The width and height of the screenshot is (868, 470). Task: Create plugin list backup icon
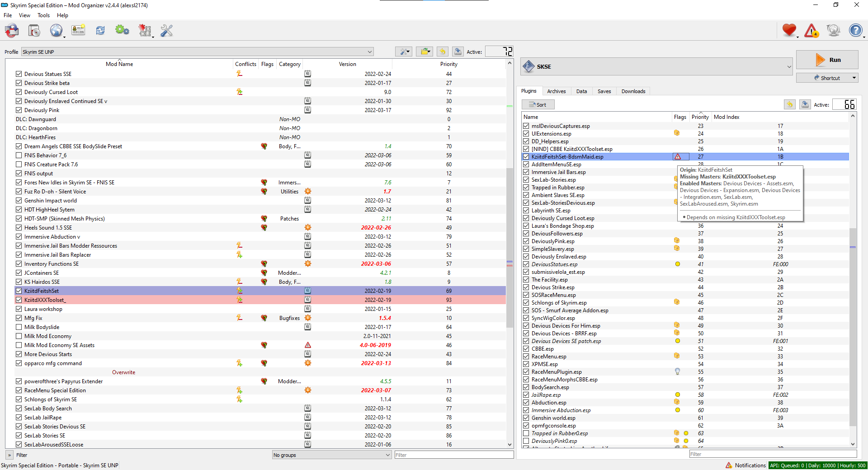(x=805, y=105)
